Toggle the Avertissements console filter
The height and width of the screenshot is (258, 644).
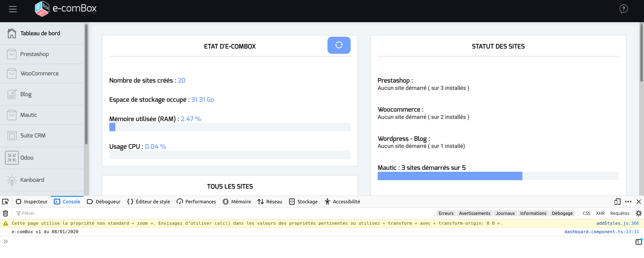click(x=474, y=213)
